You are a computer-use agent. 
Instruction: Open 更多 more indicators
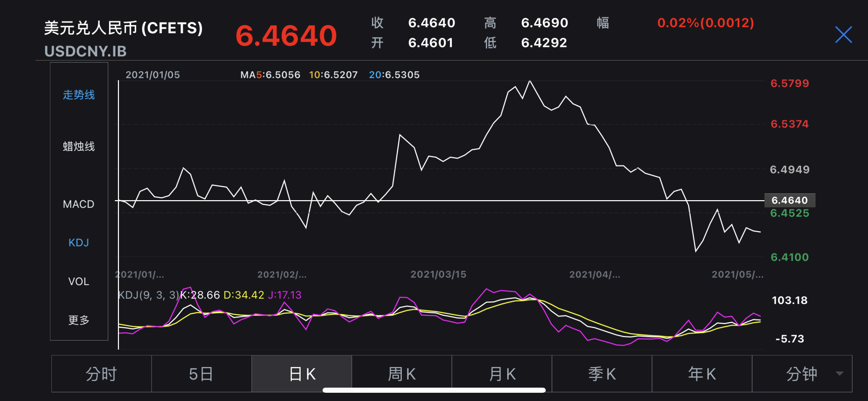click(x=79, y=320)
